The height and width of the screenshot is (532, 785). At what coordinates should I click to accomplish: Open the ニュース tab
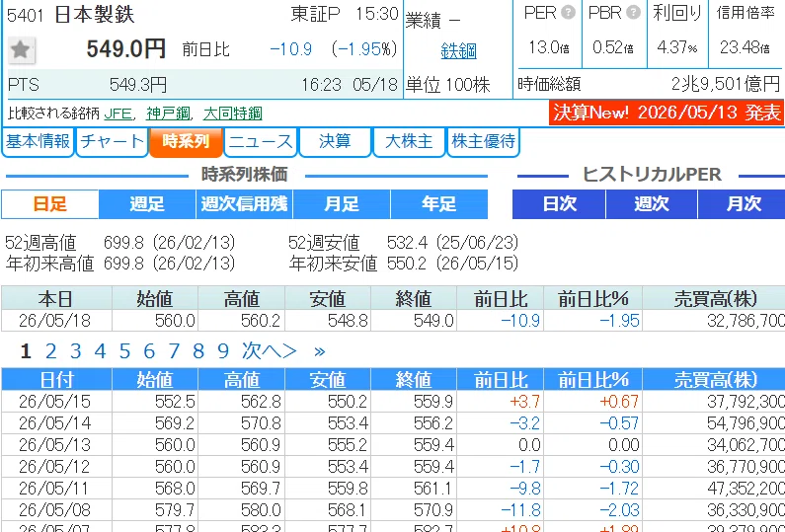(x=261, y=141)
